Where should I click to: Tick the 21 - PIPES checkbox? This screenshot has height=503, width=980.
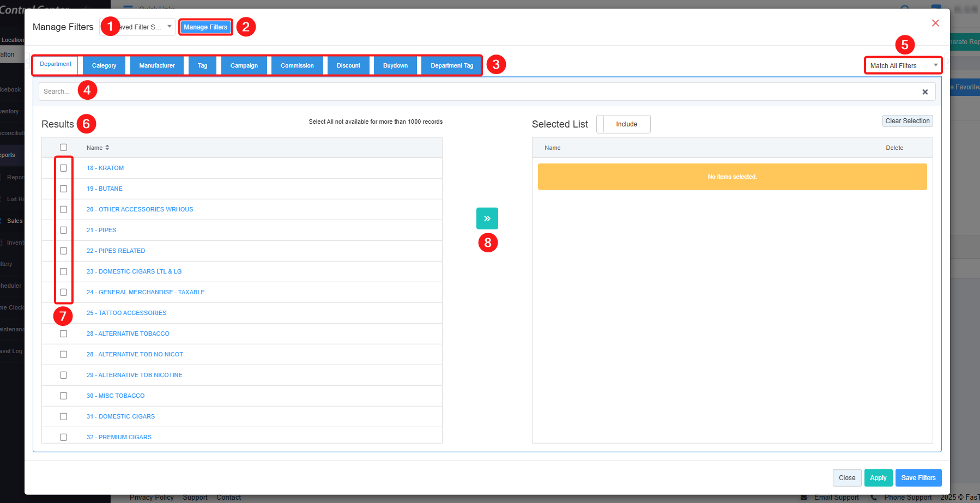[64, 230]
